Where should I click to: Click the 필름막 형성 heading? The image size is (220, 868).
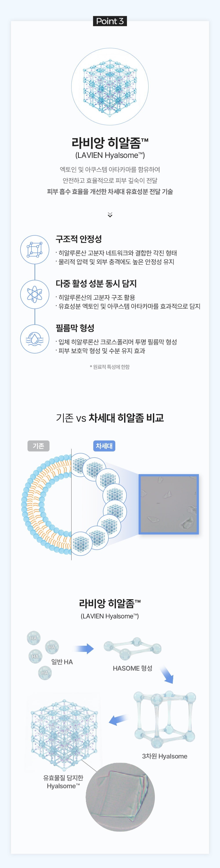[x=75, y=328]
